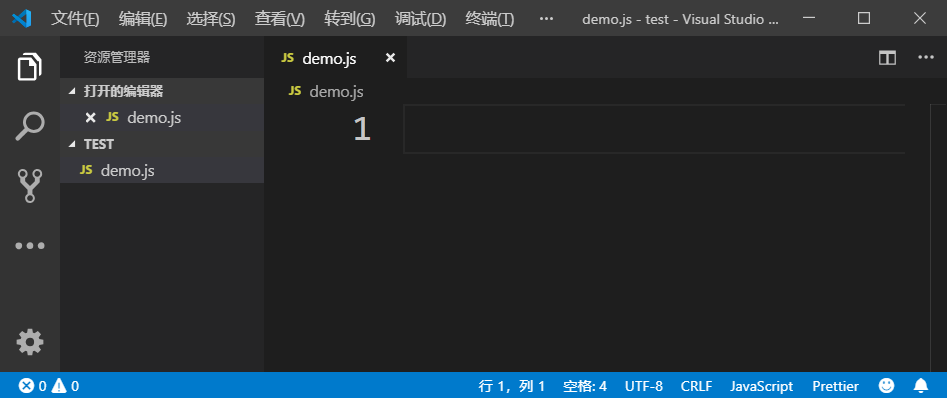Open the Explorer view in activity bar
The width and height of the screenshot is (947, 398).
pos(30,66)
